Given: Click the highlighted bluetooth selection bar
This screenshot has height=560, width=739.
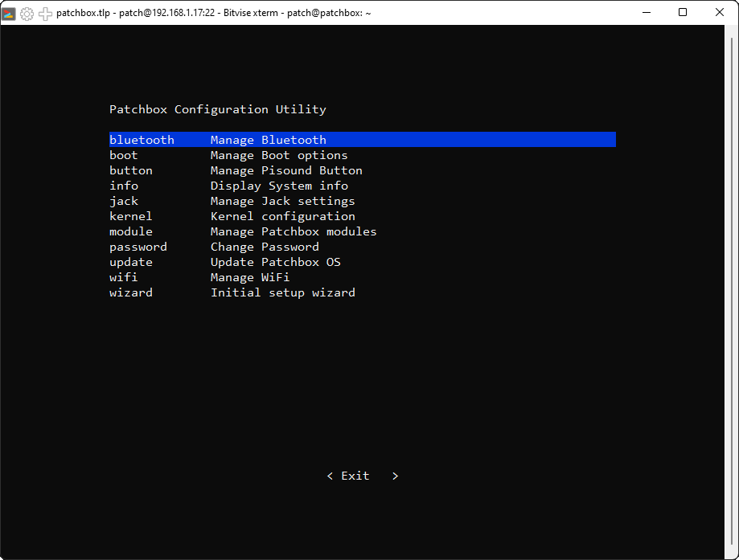Looking at the screenshot, I should pyautogui.click(x=362, y=139).
